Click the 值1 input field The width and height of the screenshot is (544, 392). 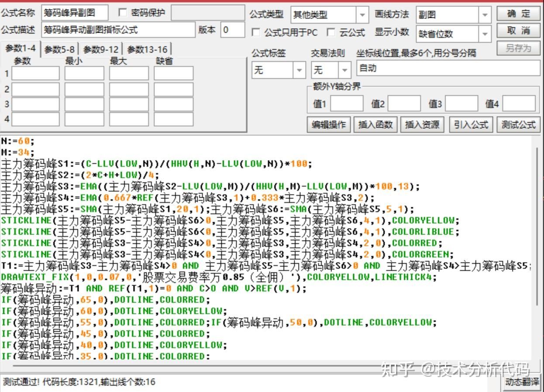point(347,103)
